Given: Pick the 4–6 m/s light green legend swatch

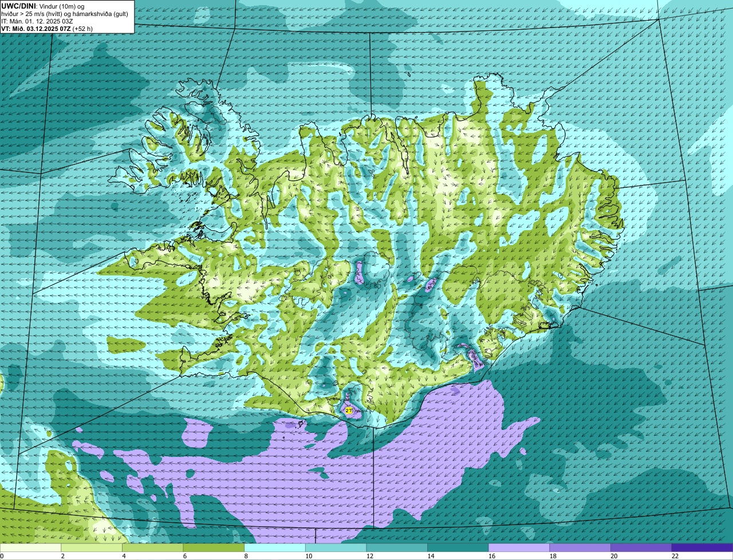Looking at the screenshot, I should tap(152, 547).
